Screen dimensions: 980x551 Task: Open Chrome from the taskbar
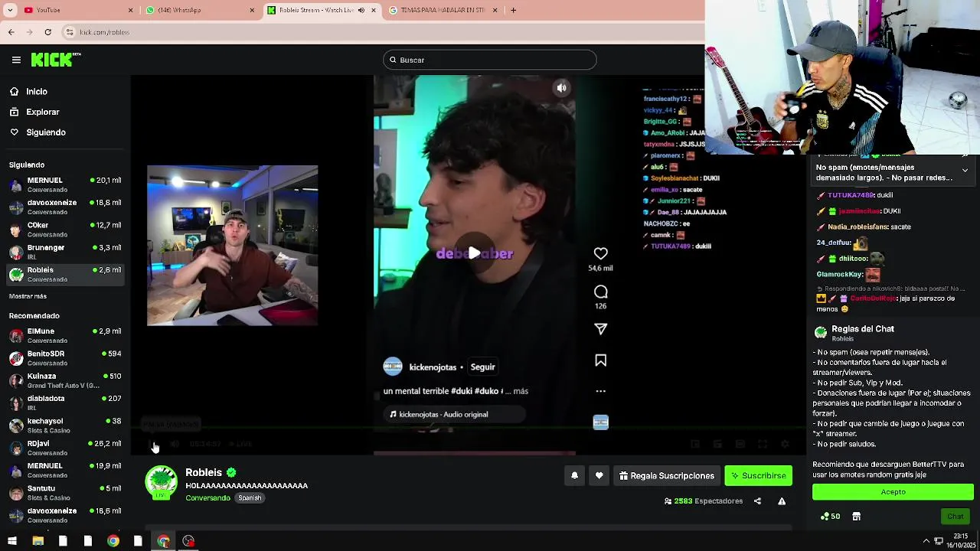pyautogui.click(x=113, y=541)
